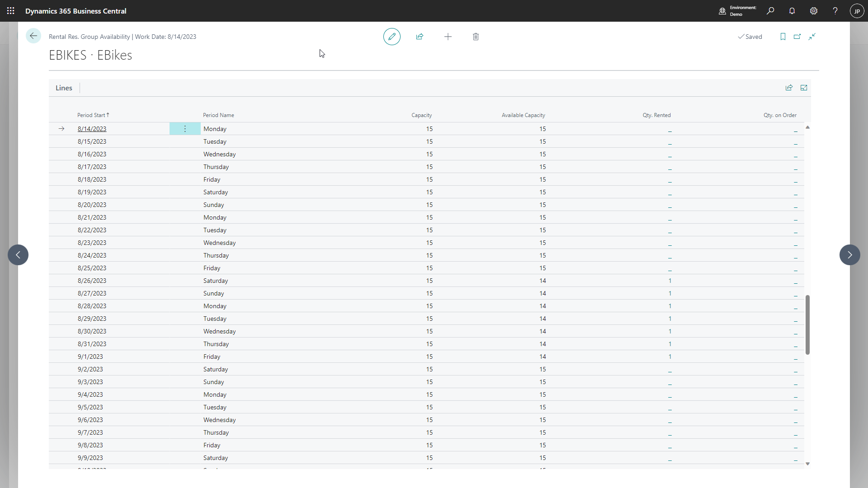868x488 pixels.
Task: Open the 8/14/2023 period start link
Action: click(x=92, y=129)
